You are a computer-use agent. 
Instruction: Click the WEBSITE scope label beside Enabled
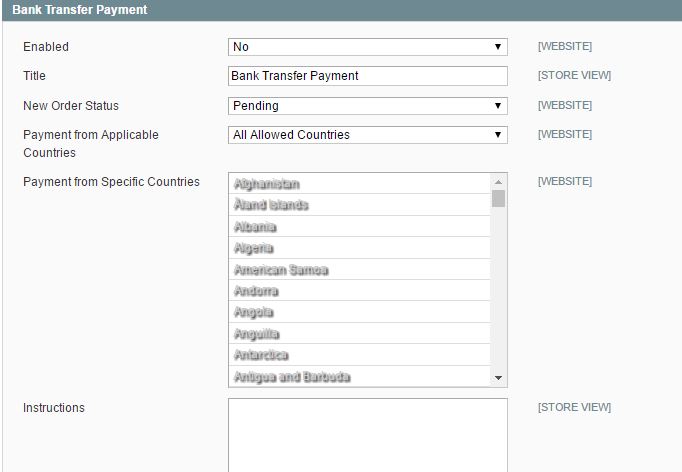pyautogui.click(x=565, y=46)
